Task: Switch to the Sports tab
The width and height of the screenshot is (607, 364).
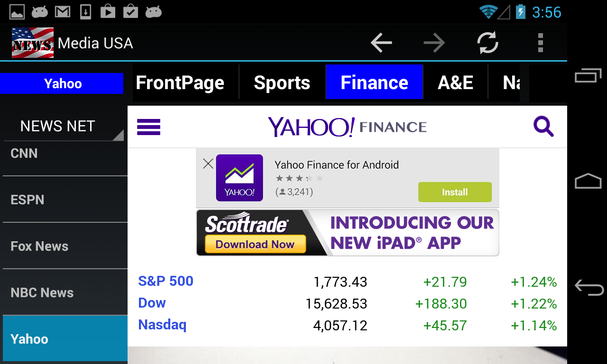Action: (282, 83)
